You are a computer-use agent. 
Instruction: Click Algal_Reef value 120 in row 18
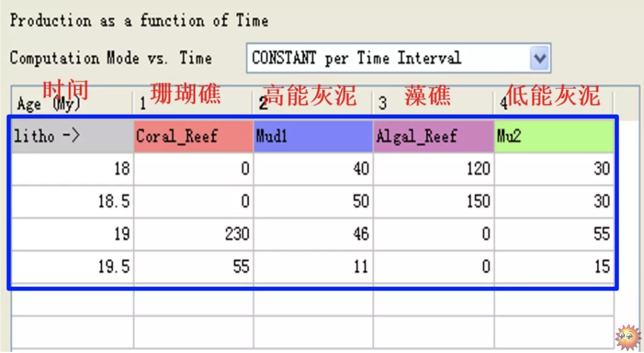(x=434, y=169)
